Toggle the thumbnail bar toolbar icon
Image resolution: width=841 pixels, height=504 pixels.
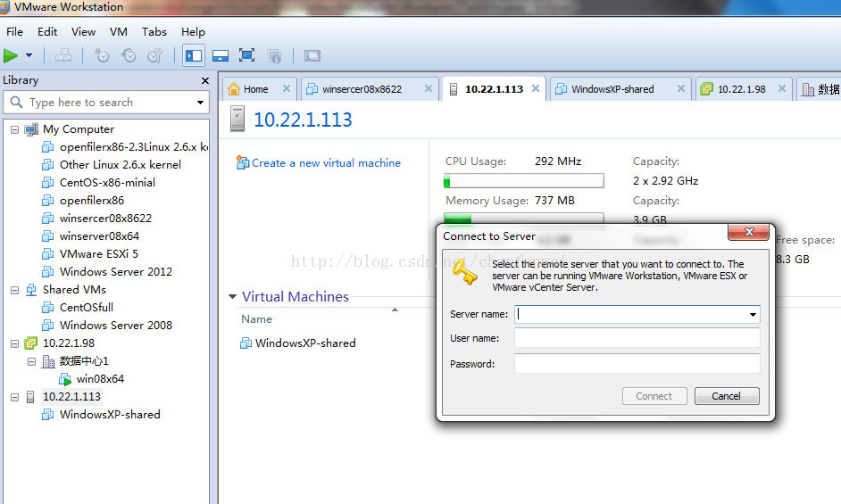221,55
